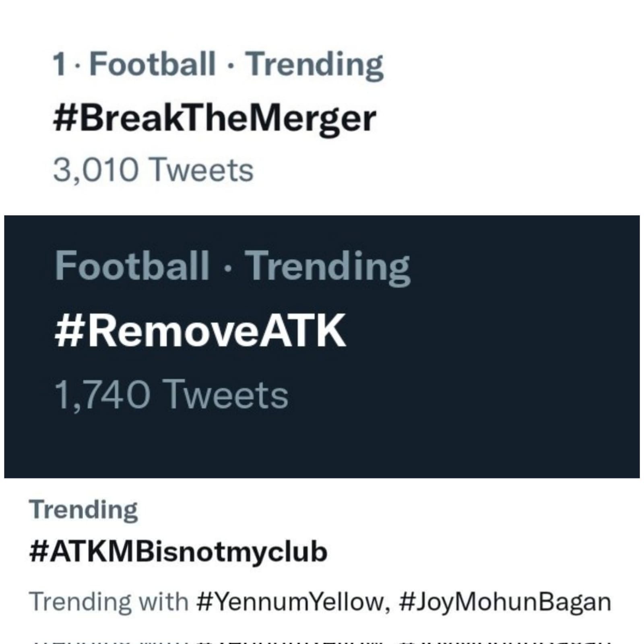Click the cut-off trending line at bottom
The image size is (644, 644).
322,641
